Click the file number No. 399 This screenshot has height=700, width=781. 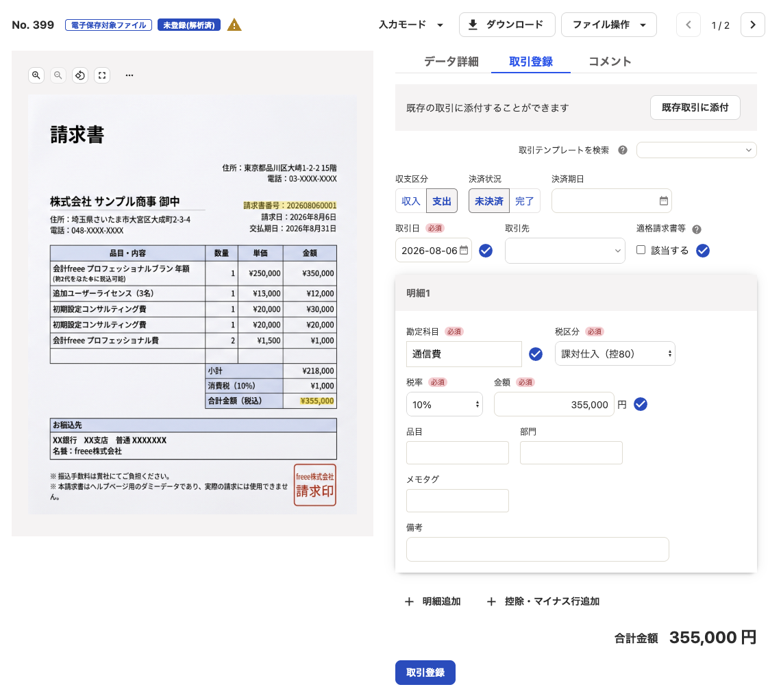[x=33, y=25]
